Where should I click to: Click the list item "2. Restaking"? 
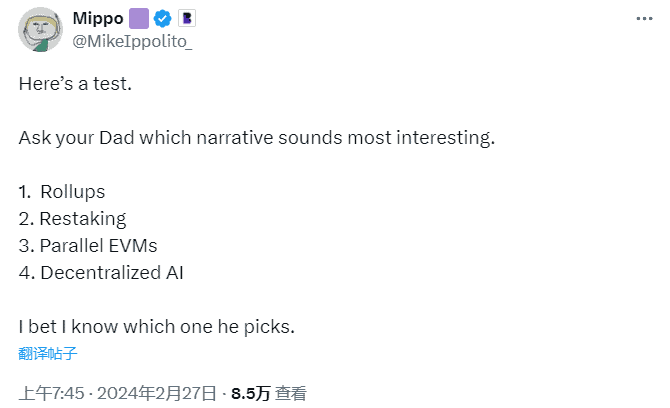73,219
